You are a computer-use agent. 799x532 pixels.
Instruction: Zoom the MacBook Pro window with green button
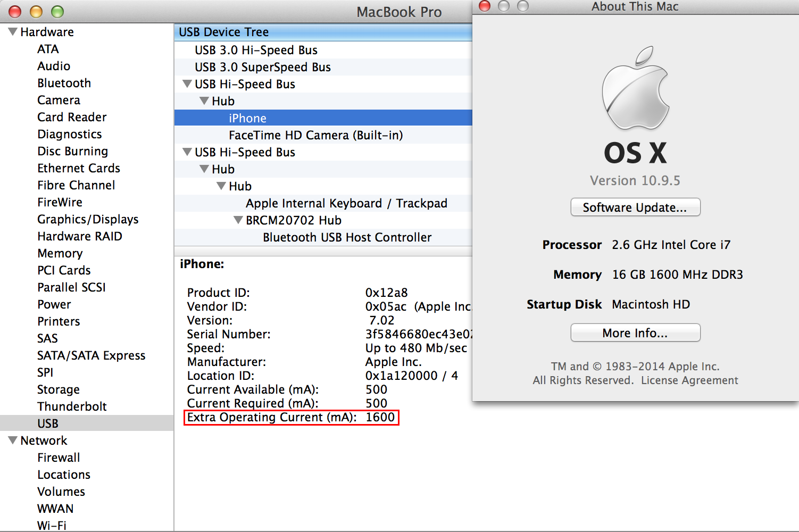57,11
